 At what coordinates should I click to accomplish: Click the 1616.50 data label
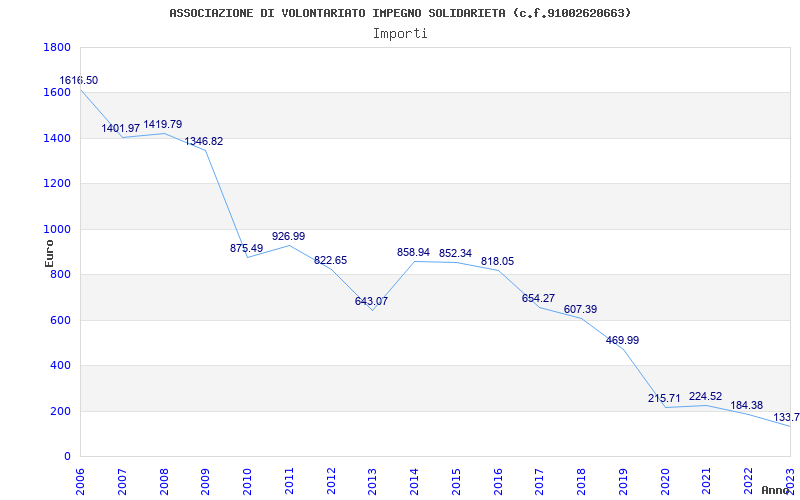pos(79,81)
